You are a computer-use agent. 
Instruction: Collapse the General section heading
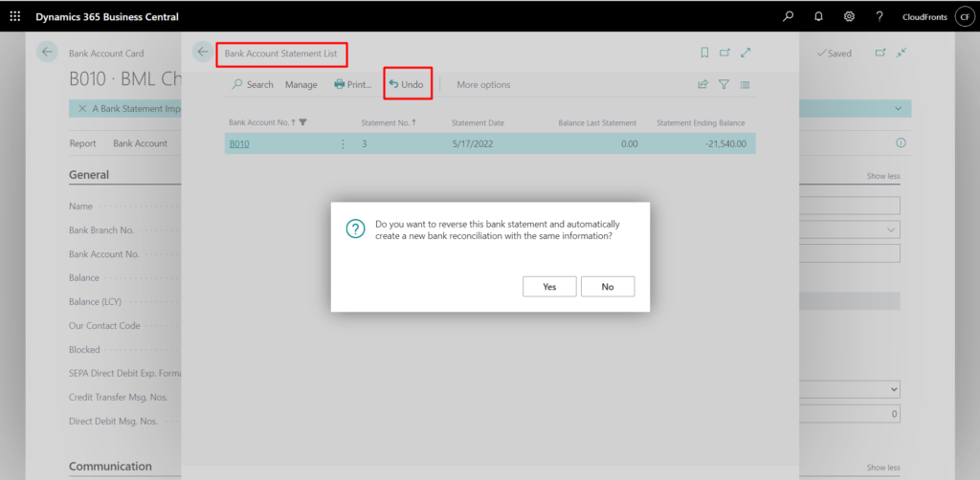pos(89,175)
